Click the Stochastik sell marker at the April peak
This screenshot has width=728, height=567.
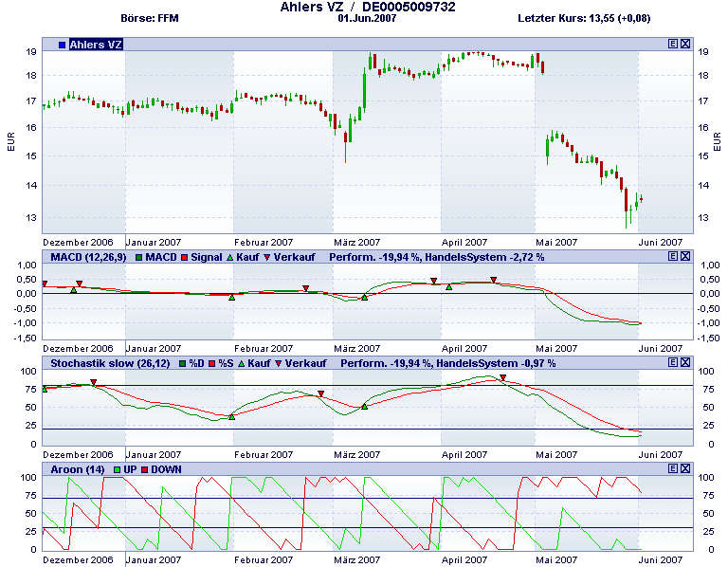point(503,378)
